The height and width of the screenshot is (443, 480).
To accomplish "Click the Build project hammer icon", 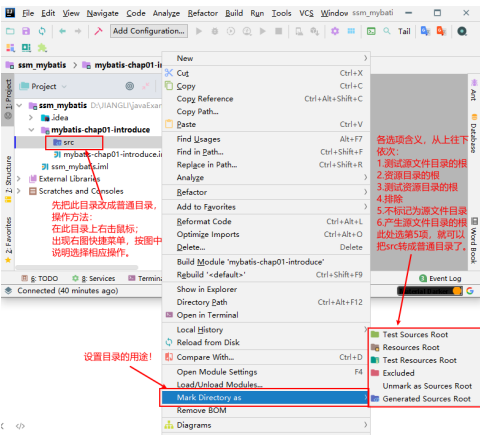I will 98,31.
